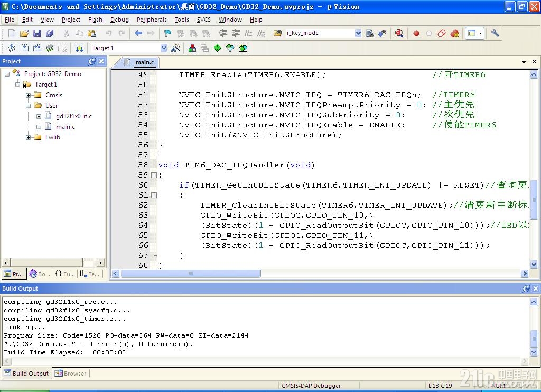
Task: Switch to the Templates panel tab
Action: coord(89,274)
